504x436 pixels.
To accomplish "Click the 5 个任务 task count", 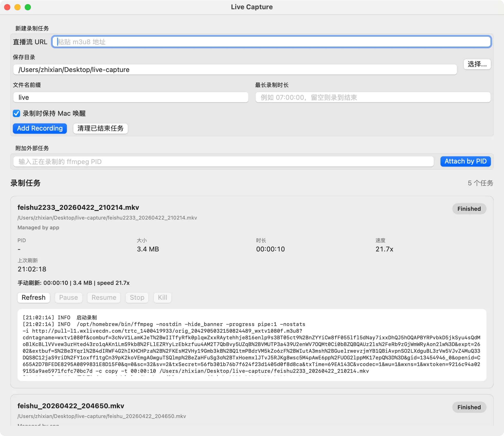I will (x=480, y=183).
